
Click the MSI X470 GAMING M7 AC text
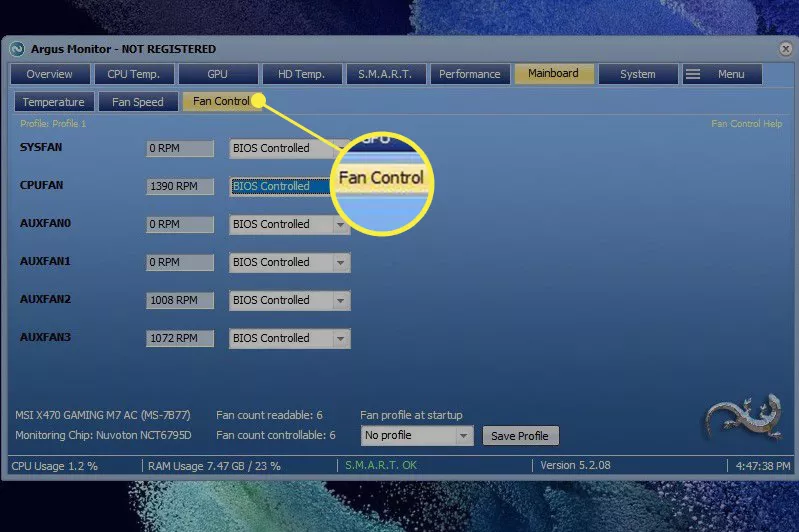[102, 415]
